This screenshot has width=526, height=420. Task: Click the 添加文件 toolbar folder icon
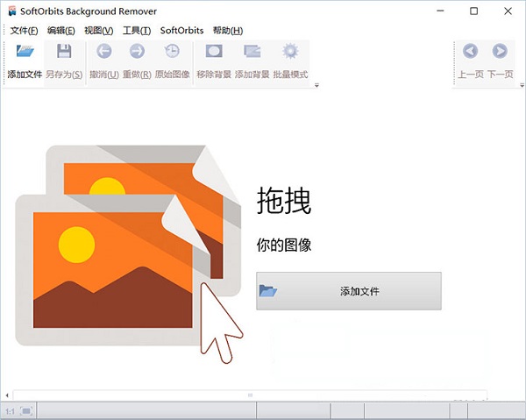point(25,51)
